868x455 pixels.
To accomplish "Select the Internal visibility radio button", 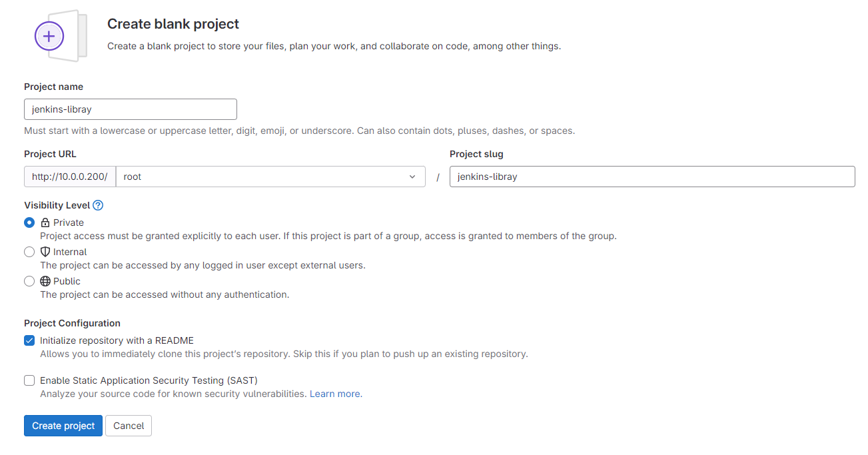I will click(29, 252).
